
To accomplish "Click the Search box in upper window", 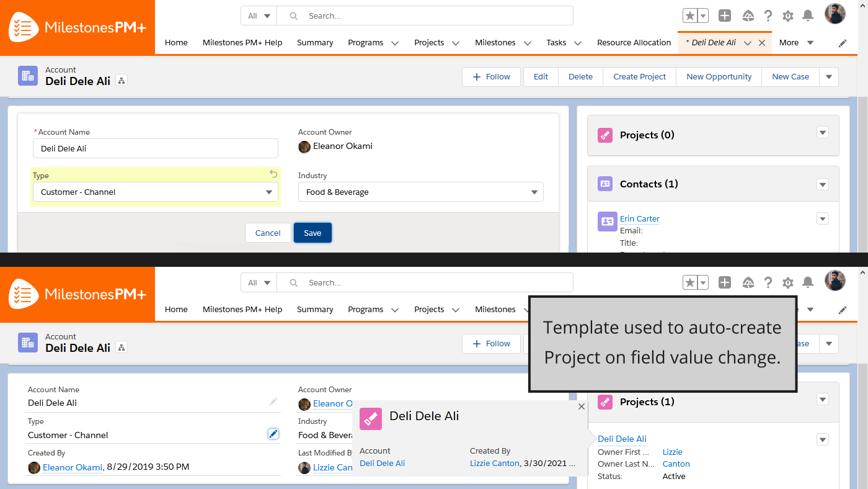I will click(x=425, y=16).
